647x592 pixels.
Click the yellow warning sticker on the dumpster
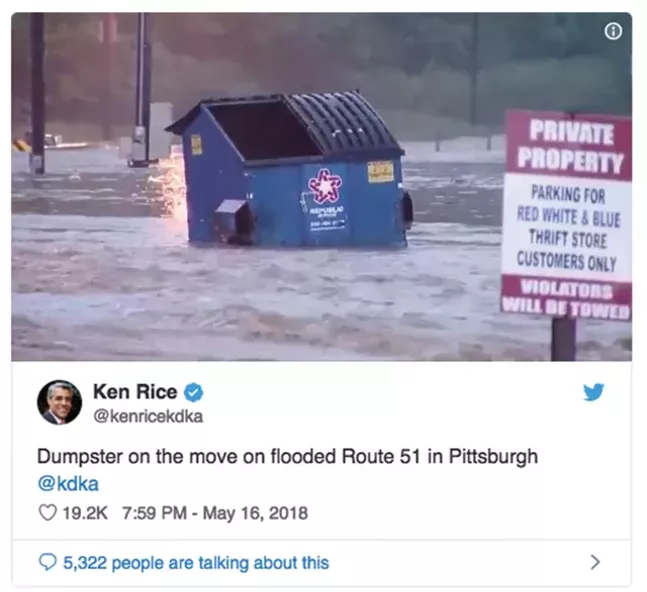point(380,171)
